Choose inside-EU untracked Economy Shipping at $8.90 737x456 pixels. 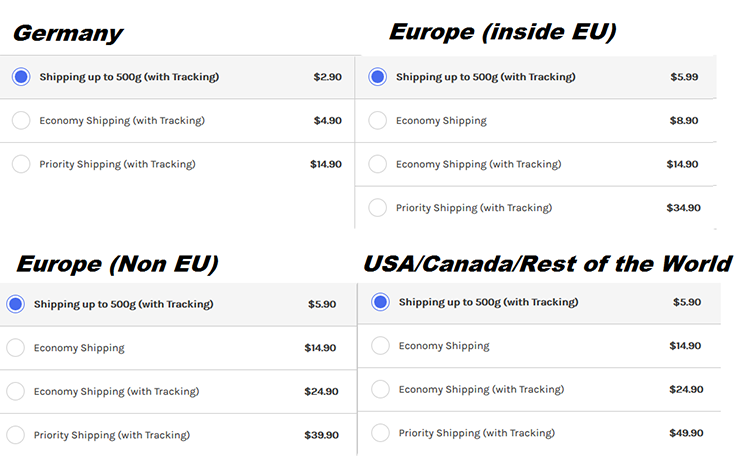(x=377, y=121)
